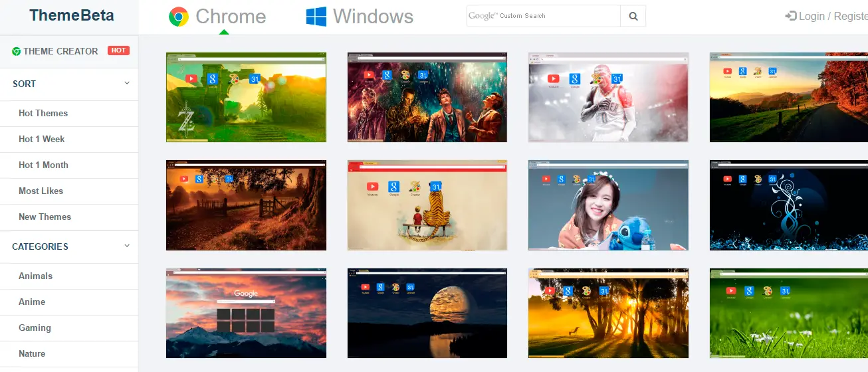This screenshot has height=372, width=868.
Task: Click YouTube icon in autumn road preview
Action: click(728, 71)
